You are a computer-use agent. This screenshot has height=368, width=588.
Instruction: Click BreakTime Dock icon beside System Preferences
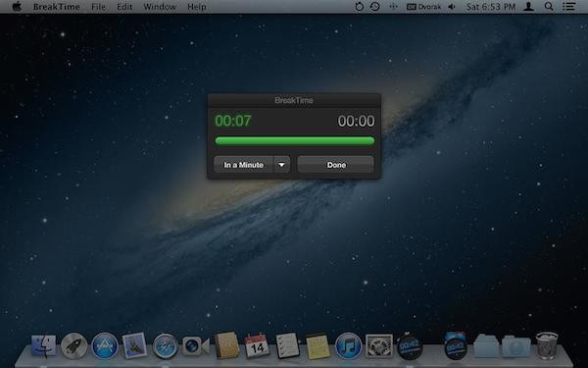[x=410, y=345]
